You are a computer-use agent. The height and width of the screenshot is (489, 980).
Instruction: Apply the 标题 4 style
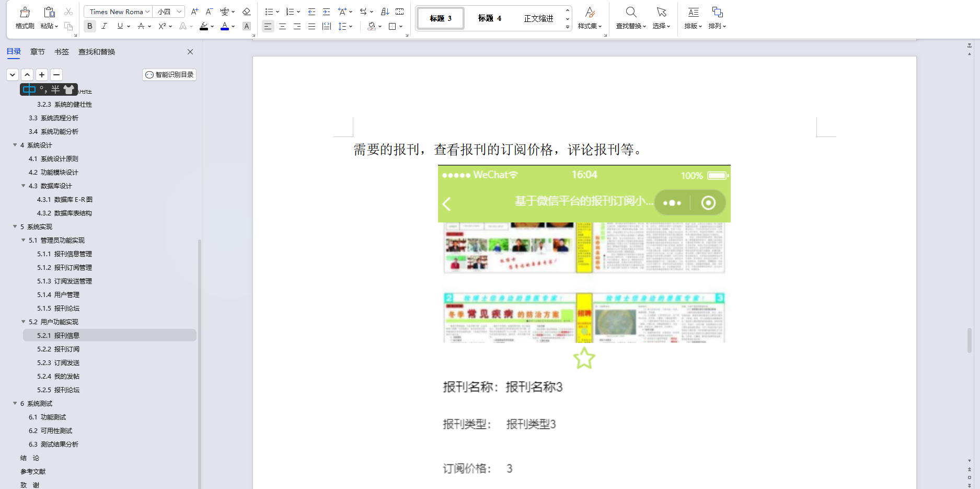tap(490, 18)
